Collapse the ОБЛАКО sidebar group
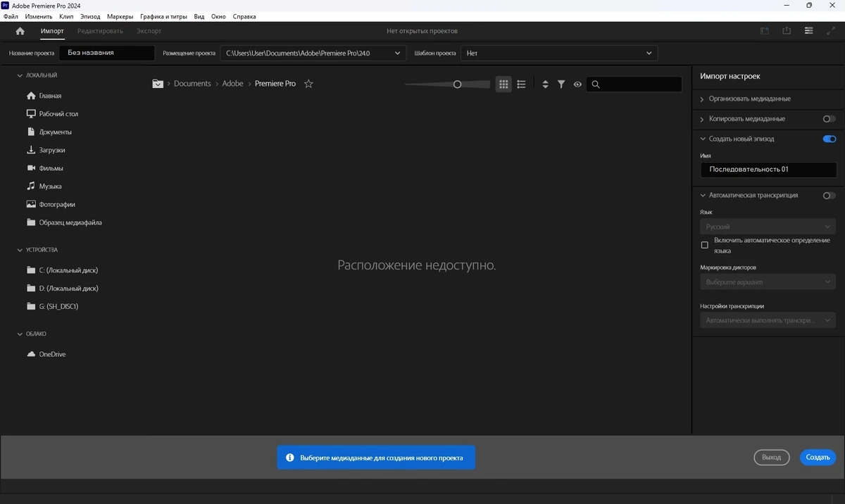 20,334
